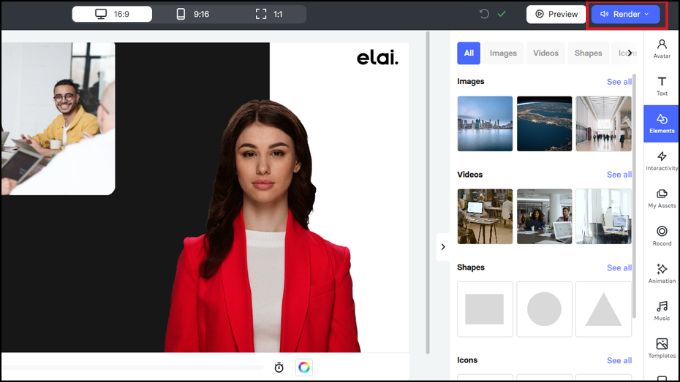Select the elai. logo on canvas
Image resolution: width=680 pixels, height=382 pixels.
pyautogui.click(x=377, y=57)
